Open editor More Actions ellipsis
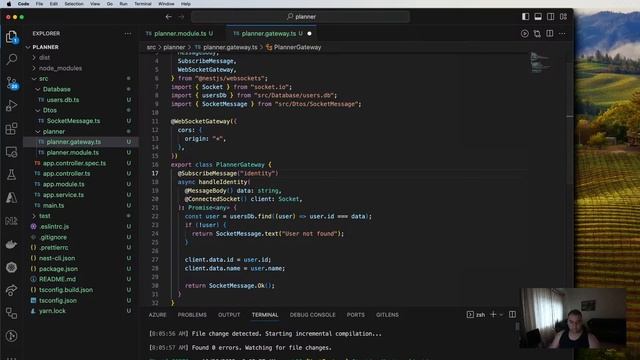Screen dimensions: 640x360 [562, 33]
